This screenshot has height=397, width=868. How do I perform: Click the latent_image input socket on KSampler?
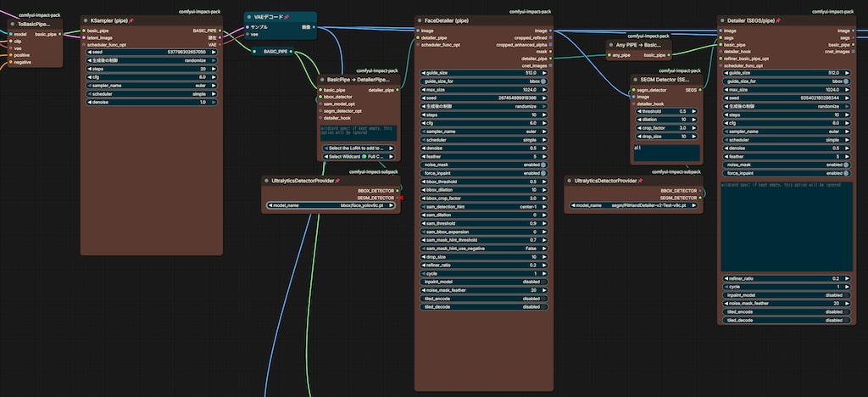coord(84,37)
